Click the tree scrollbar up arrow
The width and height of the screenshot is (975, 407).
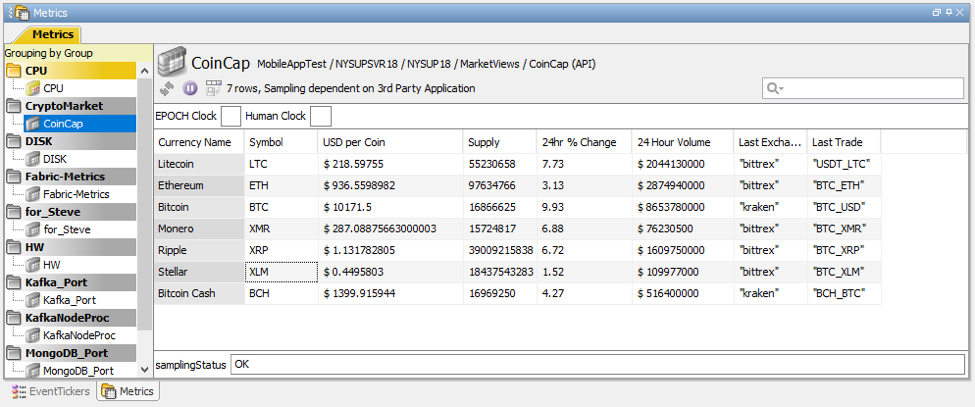[144, 71]
